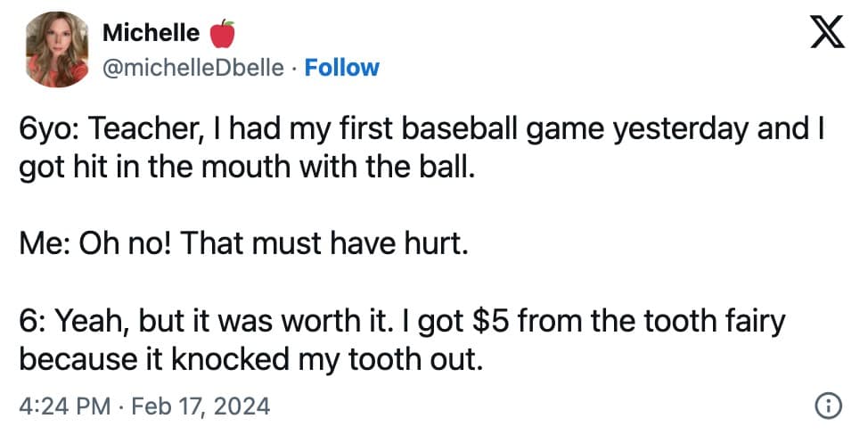Open Michelle's profile picture
The height and width of the screenshot is (435, 868).
point(57,50)
